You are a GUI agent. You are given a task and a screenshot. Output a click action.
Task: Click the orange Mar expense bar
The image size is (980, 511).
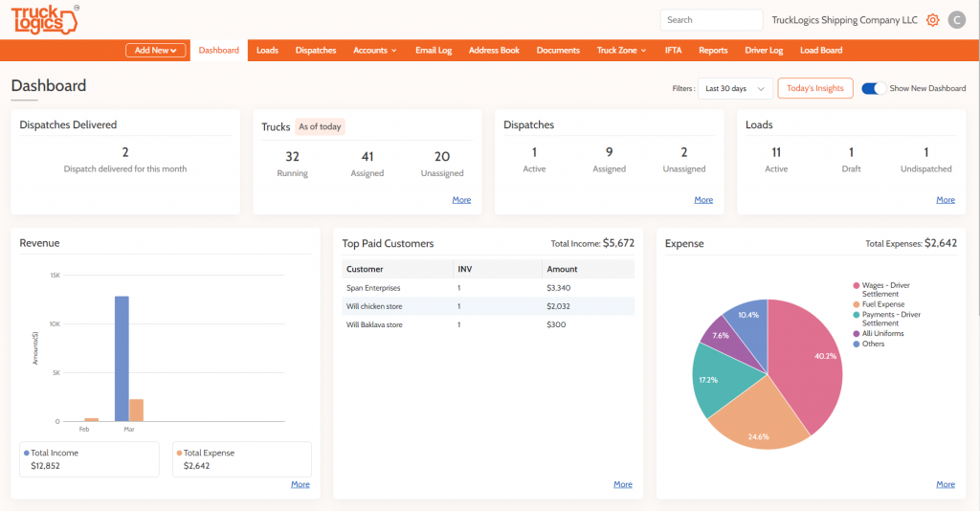click(x=136, y=411)
